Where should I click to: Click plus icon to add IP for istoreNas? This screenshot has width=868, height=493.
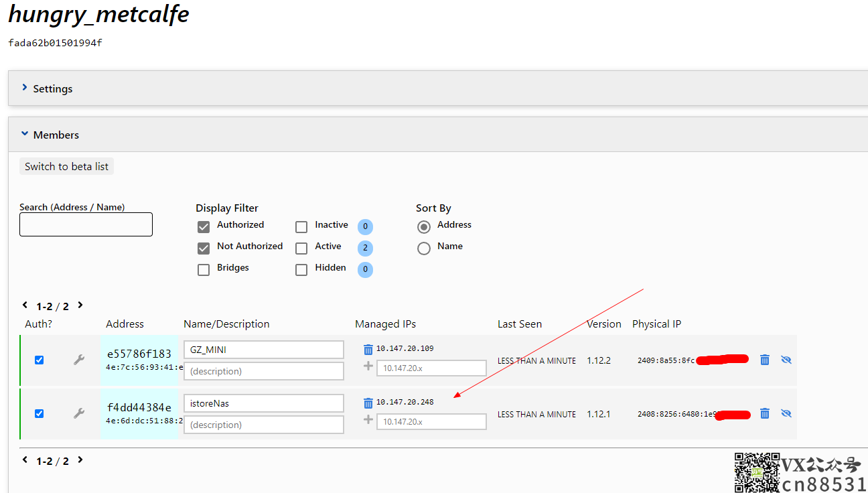point(368,420)
